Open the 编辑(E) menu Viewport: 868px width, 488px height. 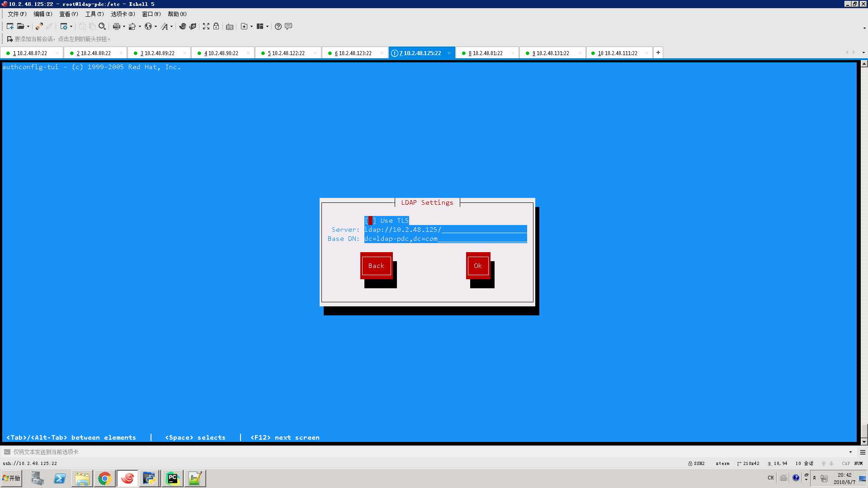pos(43,14)
